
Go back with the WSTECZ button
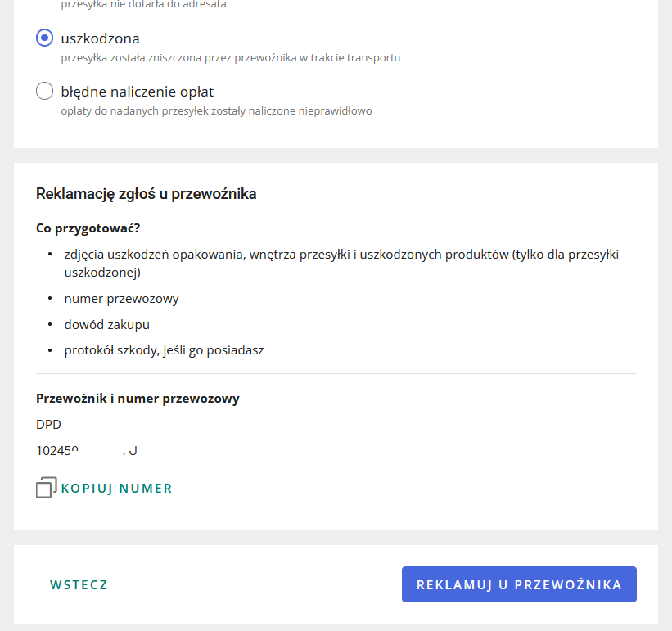[79, 585]
